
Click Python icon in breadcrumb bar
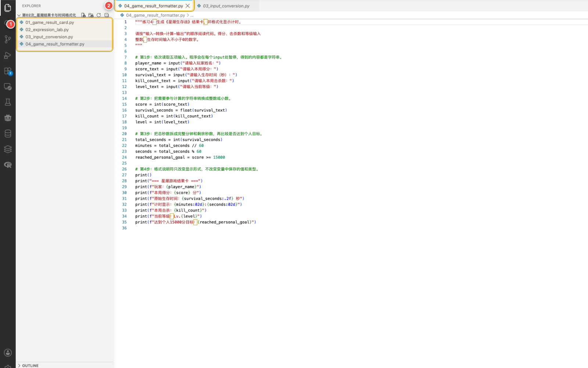pos(122,15)
